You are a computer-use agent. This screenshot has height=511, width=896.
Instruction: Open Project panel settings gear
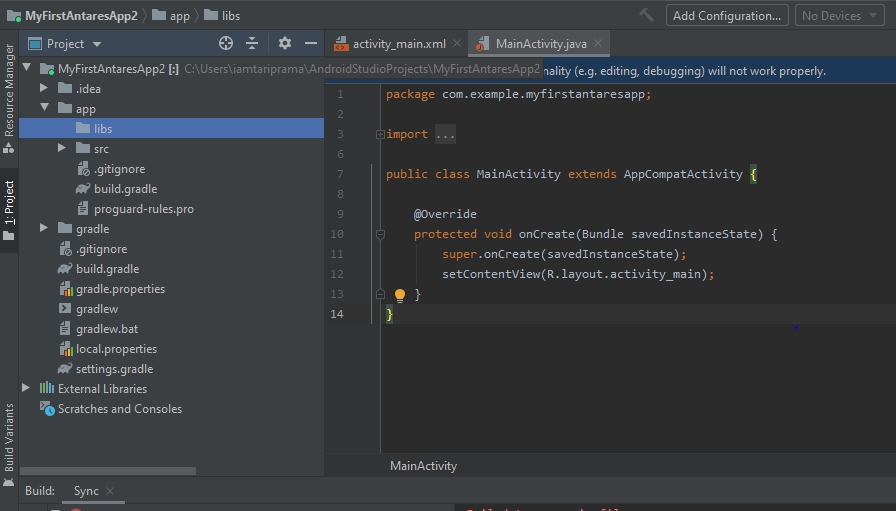pos(285,43)
